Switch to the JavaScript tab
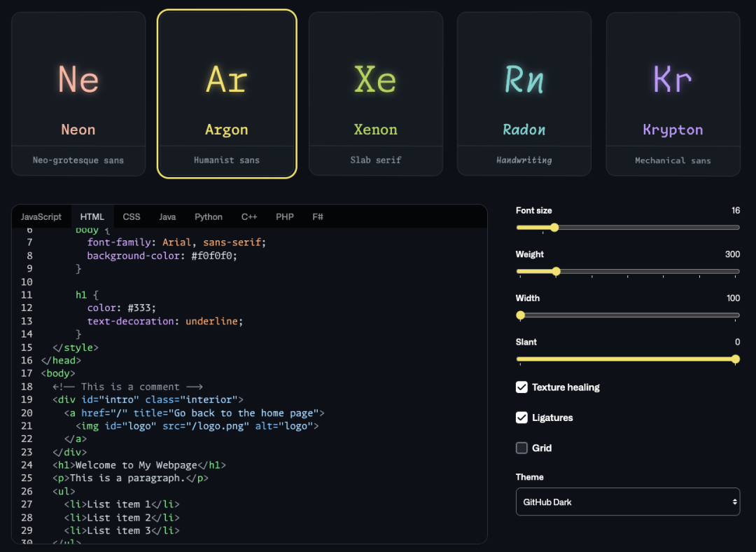Viewport: 756px width, 552px height. point(41,216)
